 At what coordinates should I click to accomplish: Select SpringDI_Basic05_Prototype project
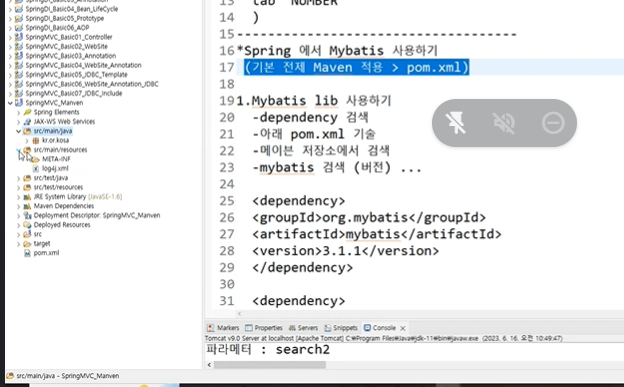point(64,18)
